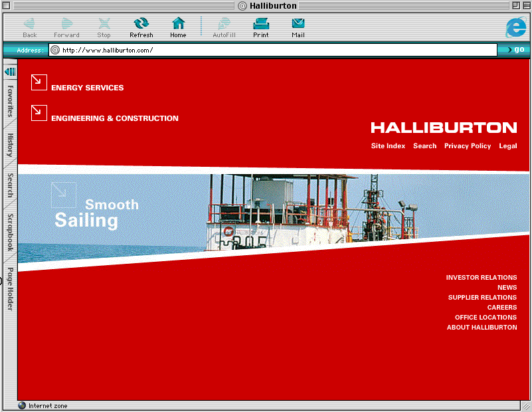Collapse the Explorer bar with the arrow toggle
The image size is (532, 412).
point(10,72)
